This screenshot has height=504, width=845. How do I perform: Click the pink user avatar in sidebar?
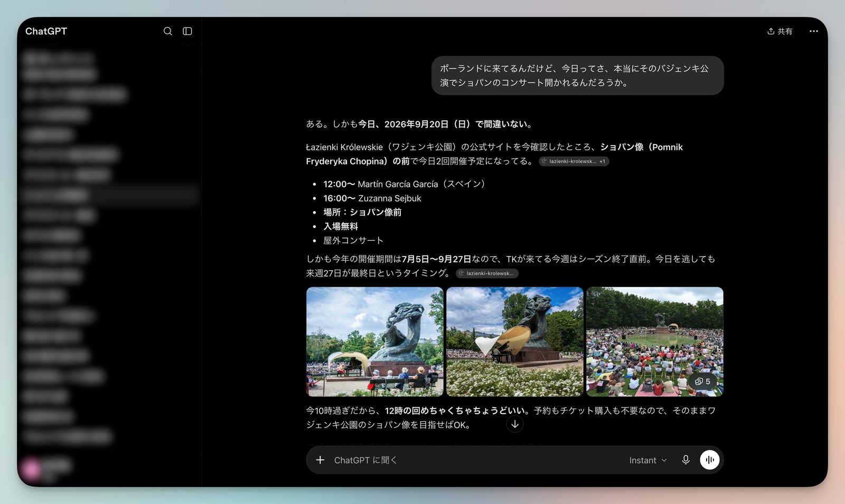point(31,469)
